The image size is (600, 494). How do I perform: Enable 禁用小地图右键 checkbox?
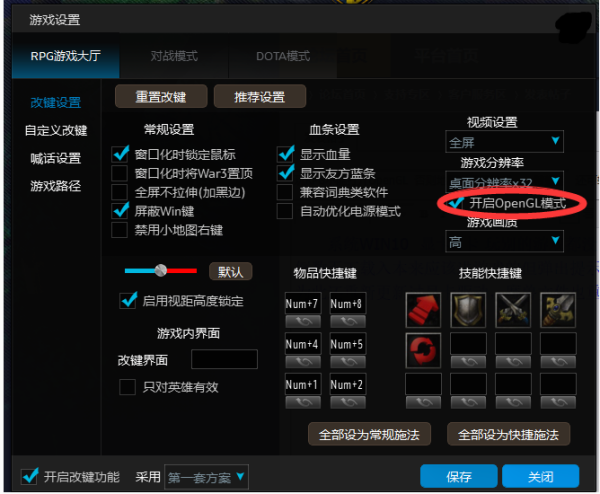pyautogui.click(x=120, y=230)
